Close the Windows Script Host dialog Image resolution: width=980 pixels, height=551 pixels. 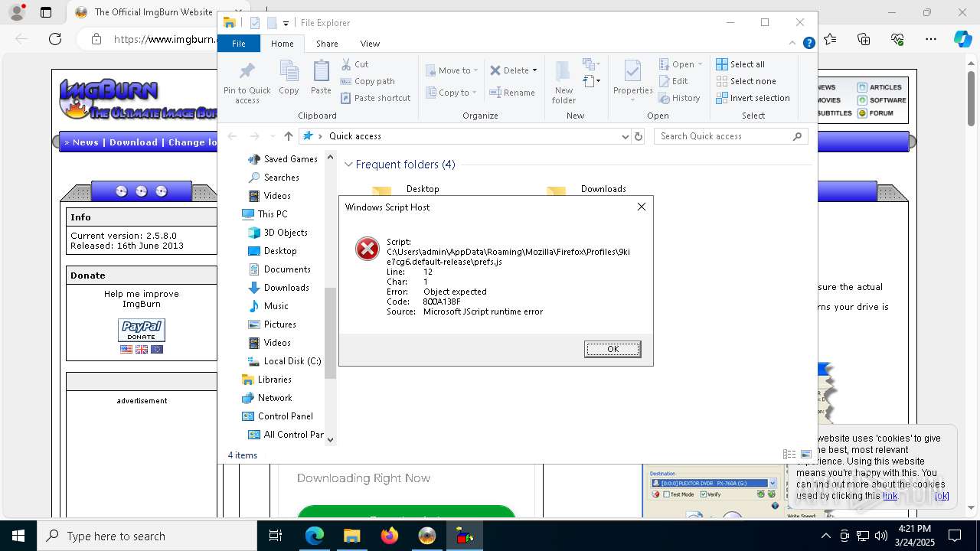click(642, 207)
